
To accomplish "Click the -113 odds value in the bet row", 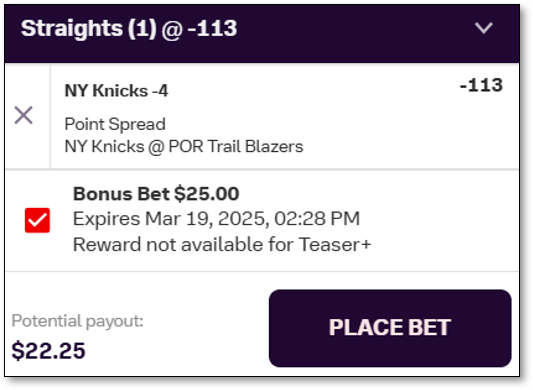I will 481,85.
